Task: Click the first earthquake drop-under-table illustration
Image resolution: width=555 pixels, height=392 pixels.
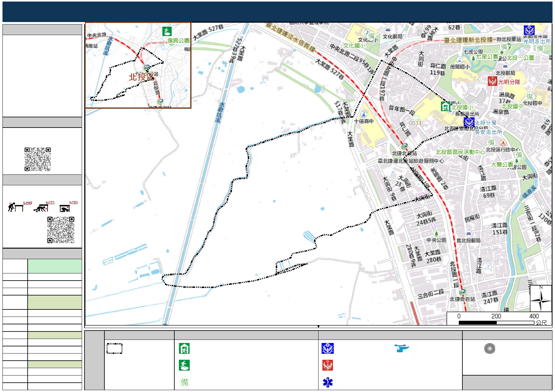Action: 20,207
